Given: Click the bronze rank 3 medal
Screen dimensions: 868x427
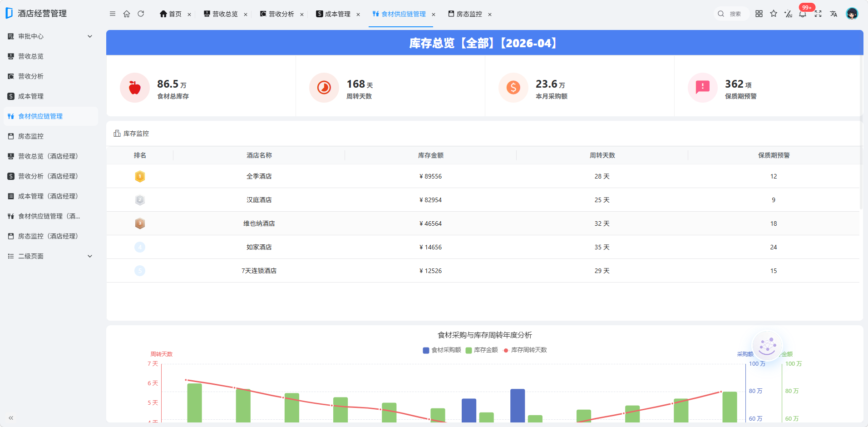Looking at the screenshot, I should 140,223.
